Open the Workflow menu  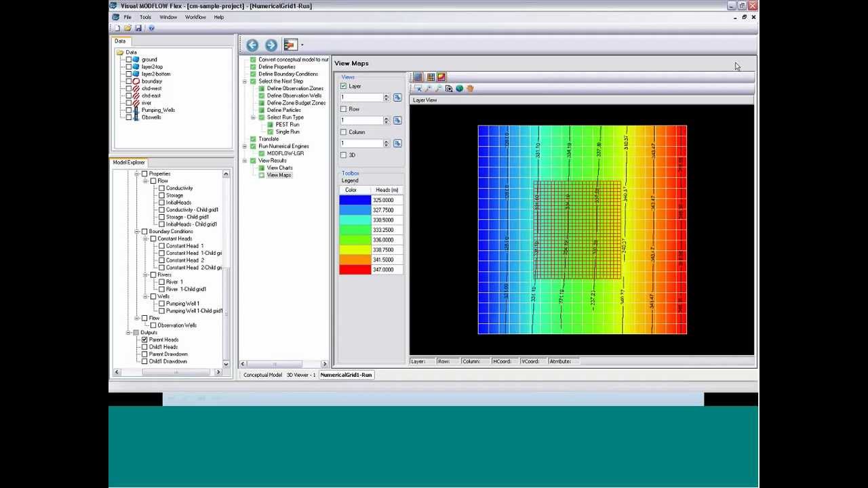coord(195,17)
